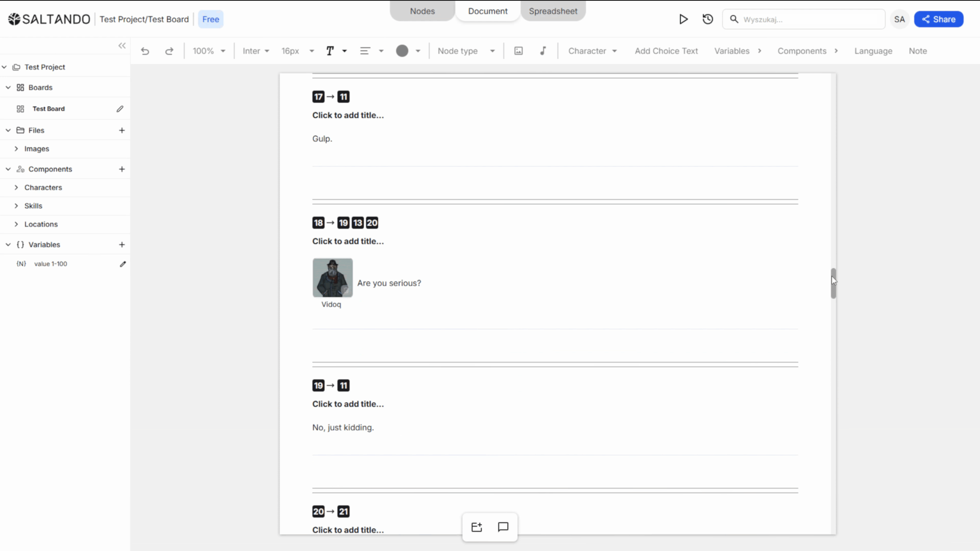980x551 pixels.
Task: Click the gray text color swatch
Action: click(x=402, y=51)
